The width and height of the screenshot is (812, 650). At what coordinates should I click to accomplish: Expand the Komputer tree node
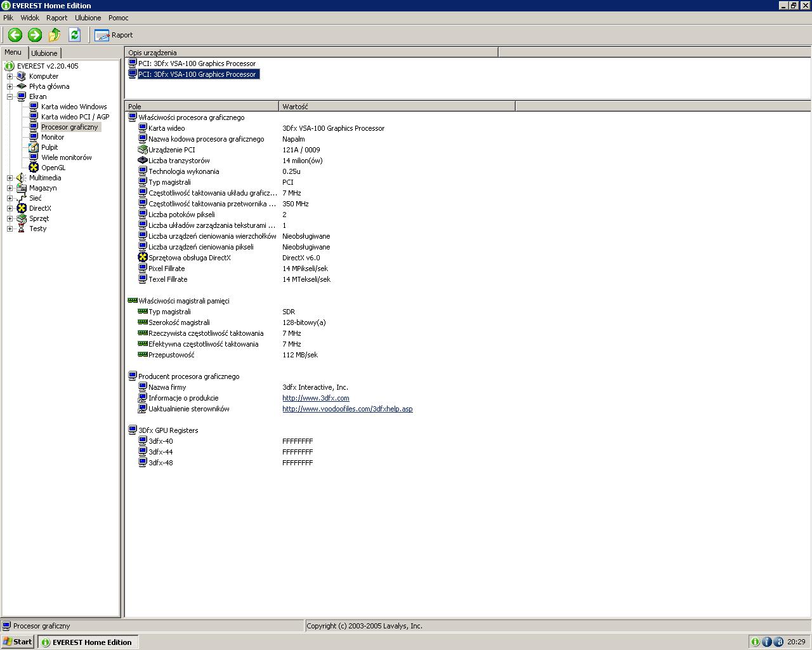pos(10,76)
